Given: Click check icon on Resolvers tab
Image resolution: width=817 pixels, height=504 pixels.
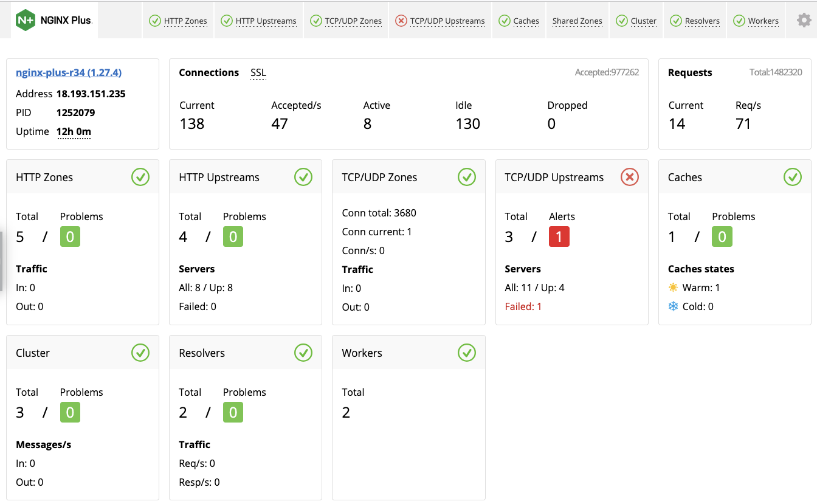Looking at the screenshot, I should pyautogui.click(x=675, y=21).
